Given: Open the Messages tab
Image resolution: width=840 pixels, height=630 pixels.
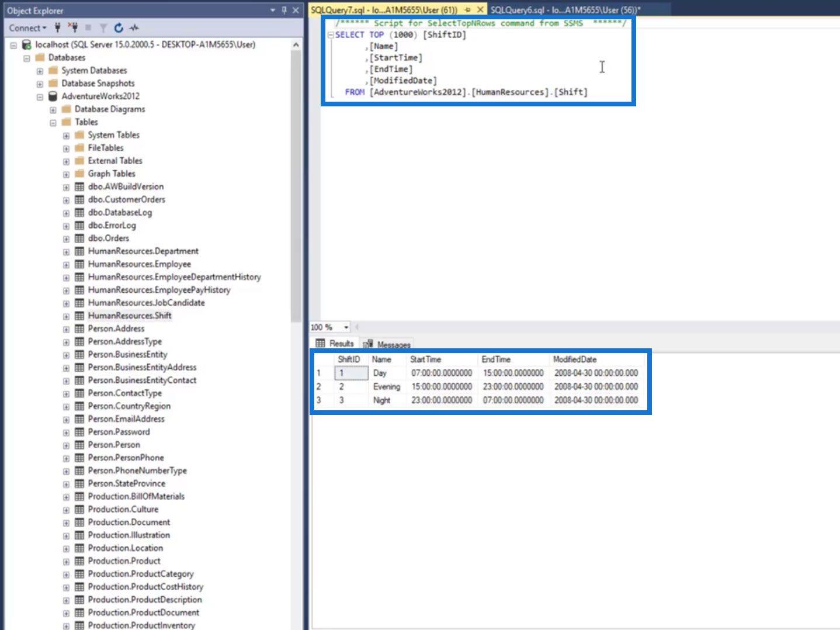Looking at the screenshot, I should click(387, 344).
